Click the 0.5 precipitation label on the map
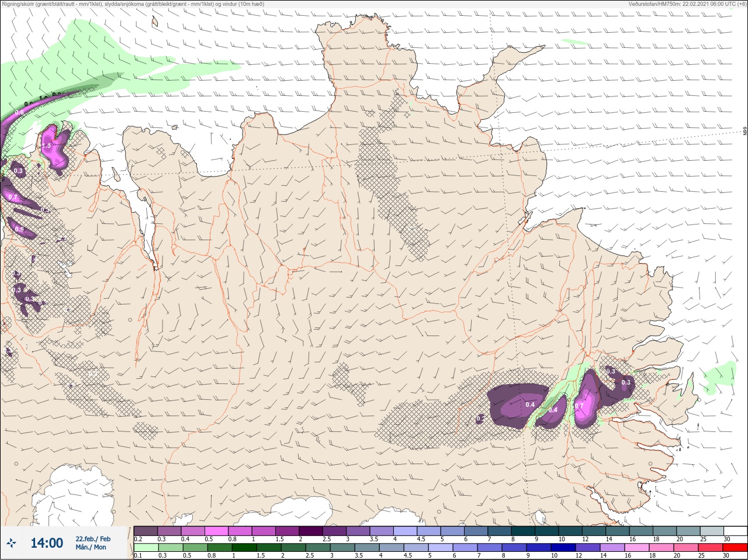This screenshot has height=560, width=748. [x=19, y=230]
